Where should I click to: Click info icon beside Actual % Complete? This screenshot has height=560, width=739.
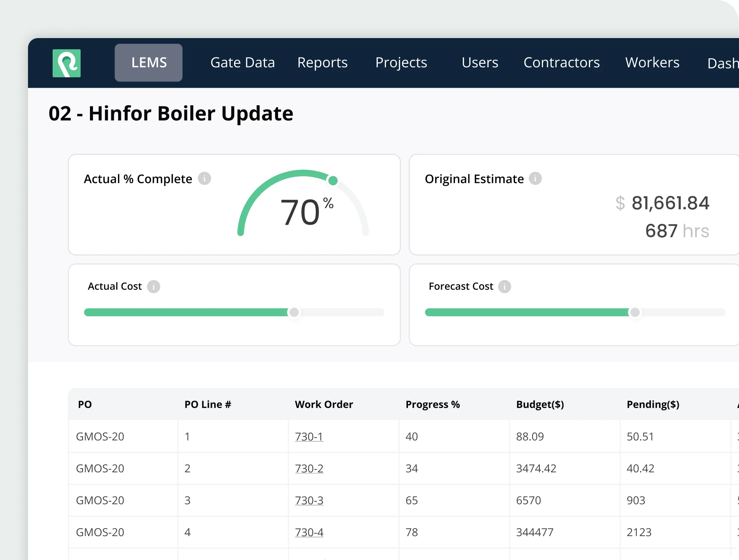tap(204, 178)
